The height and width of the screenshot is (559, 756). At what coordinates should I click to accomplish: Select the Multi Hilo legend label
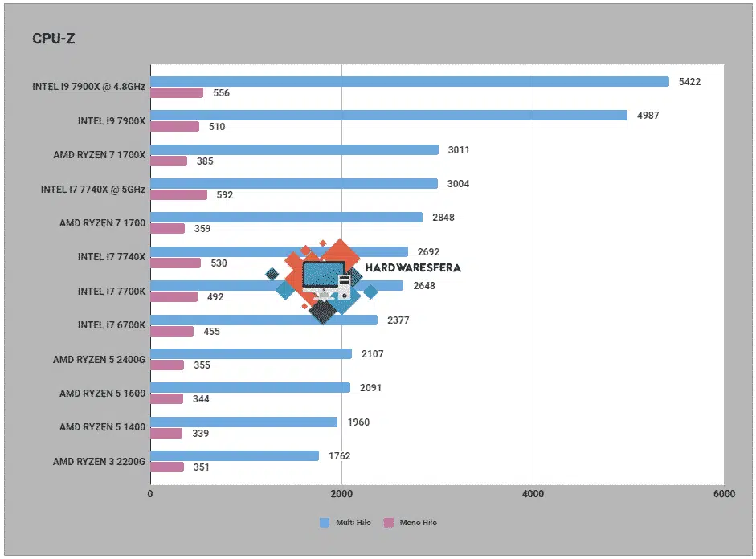pos(353,522)
